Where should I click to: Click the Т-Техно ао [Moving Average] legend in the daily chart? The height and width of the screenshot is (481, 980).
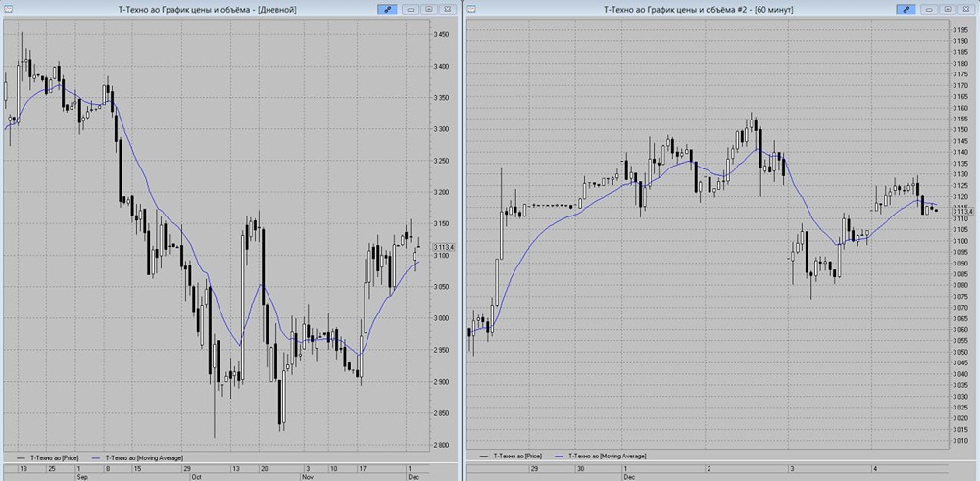click(137, 457)
